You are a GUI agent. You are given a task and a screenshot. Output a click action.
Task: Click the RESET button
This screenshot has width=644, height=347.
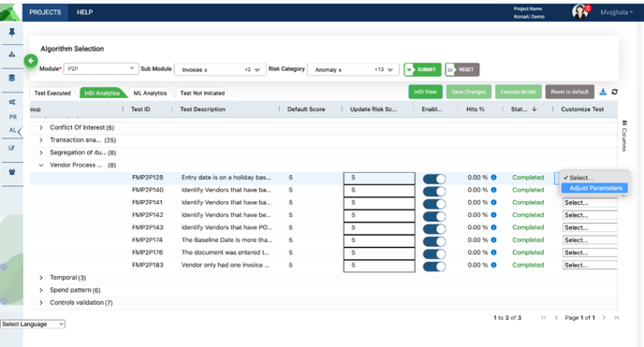point(462,69)
